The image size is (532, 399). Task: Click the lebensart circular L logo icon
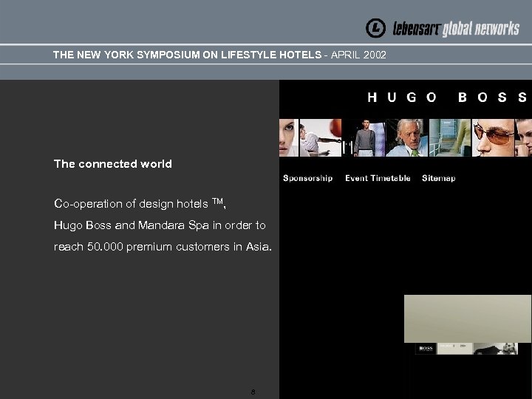[375, 28]
